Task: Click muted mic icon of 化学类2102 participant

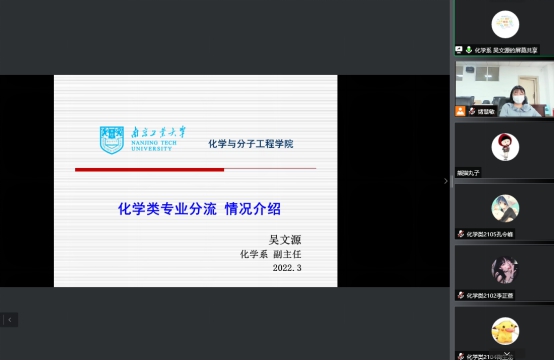Action: point(461,295)
